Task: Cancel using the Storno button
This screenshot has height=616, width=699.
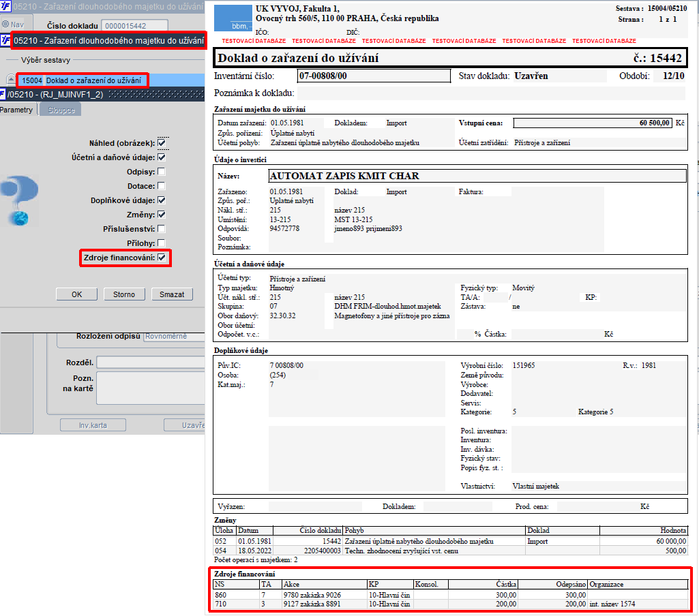Action: coord(124,294)
